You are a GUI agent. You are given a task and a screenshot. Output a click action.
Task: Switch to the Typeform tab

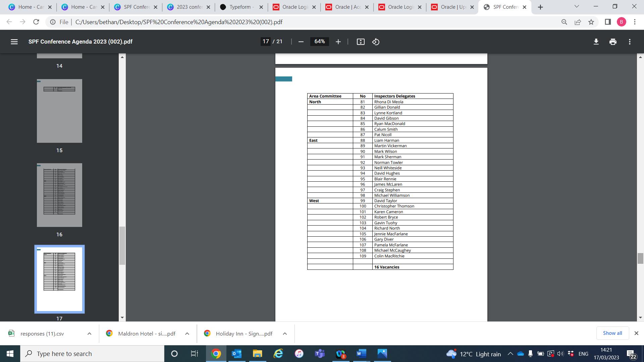pyautogui.click(x=241, y=7)
